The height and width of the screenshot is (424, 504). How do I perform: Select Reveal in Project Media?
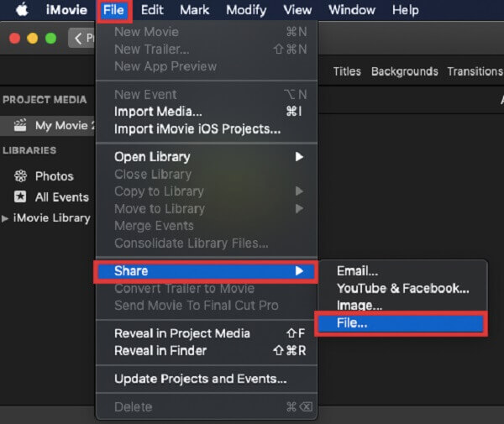(x=207, y=333)
